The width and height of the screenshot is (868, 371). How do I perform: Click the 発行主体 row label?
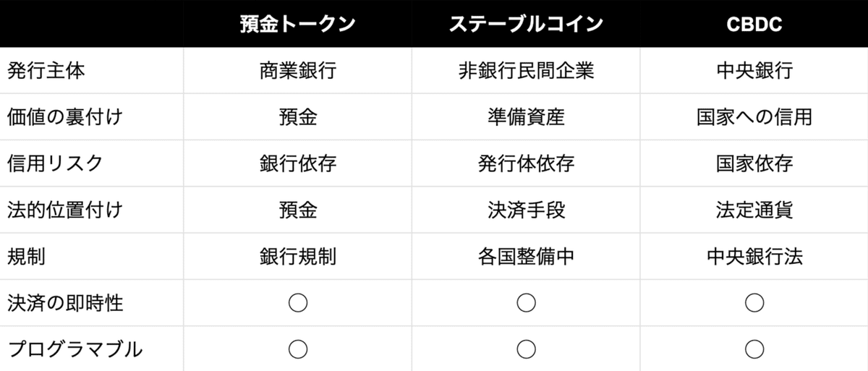click(x=46, y=71)
